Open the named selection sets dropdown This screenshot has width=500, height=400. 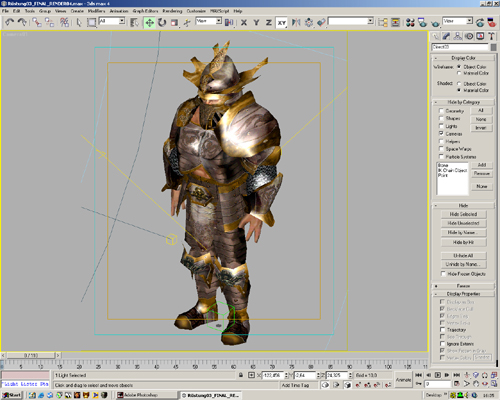(x=370, y=21)
